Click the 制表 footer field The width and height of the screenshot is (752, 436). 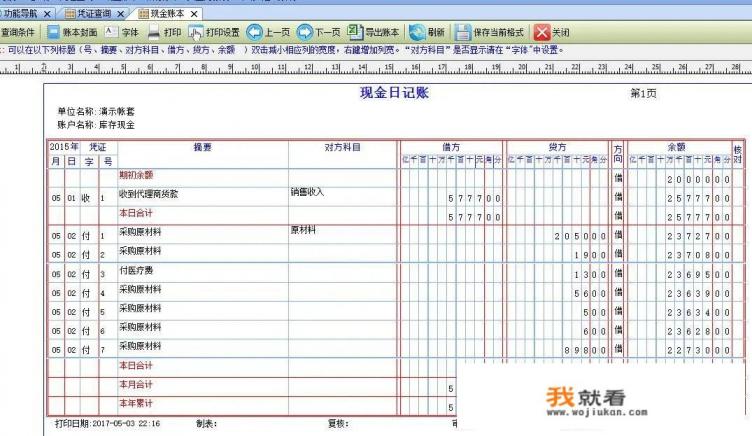pos(207,424)
